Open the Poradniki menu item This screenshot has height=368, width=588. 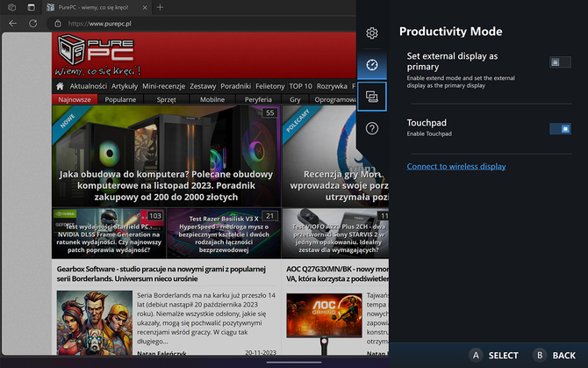point(235,86)
